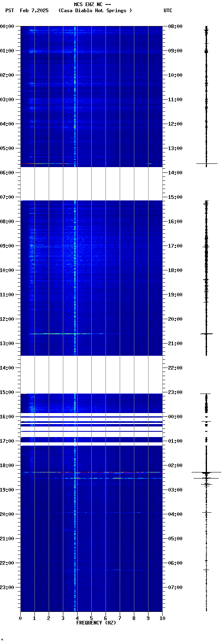This screenshot has height=644, width=224.
Task: Click the seismogram spike near 13:40 UTC
Action: (x=207, y=163)
